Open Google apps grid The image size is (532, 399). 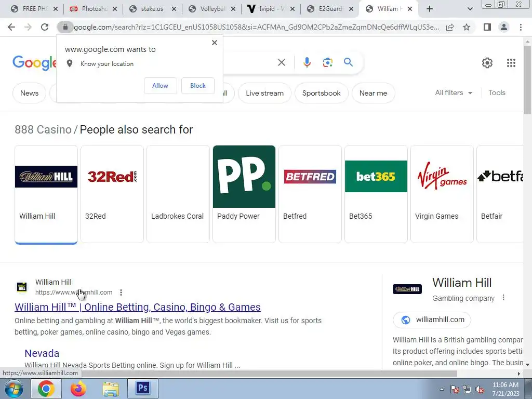tap(511, 63)
